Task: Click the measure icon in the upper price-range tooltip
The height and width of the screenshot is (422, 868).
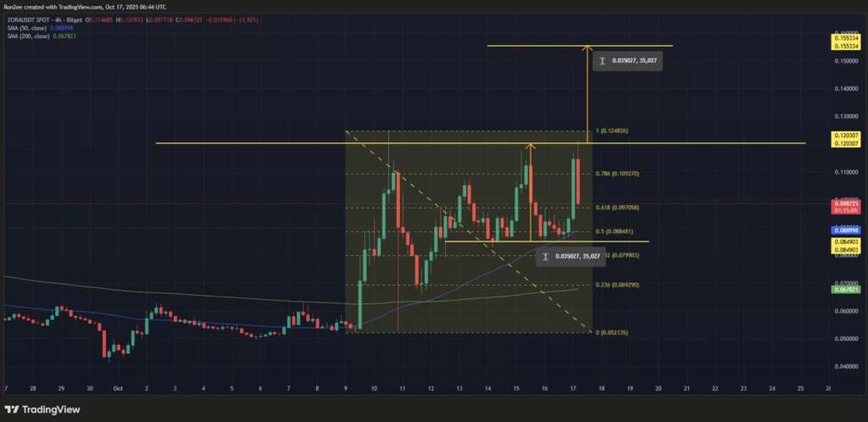Action: 602,61
